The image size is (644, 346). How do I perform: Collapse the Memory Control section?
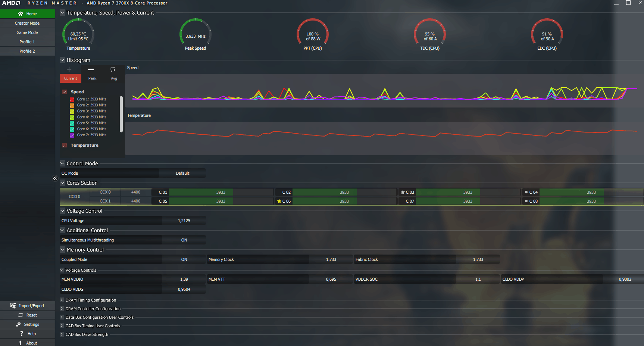tap(62, 249)
